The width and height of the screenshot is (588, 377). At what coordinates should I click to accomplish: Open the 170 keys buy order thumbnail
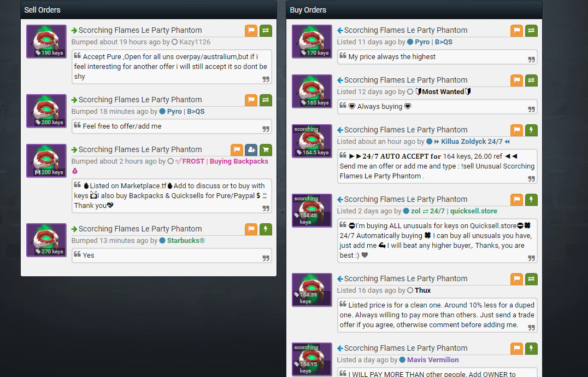click(311, 42)
